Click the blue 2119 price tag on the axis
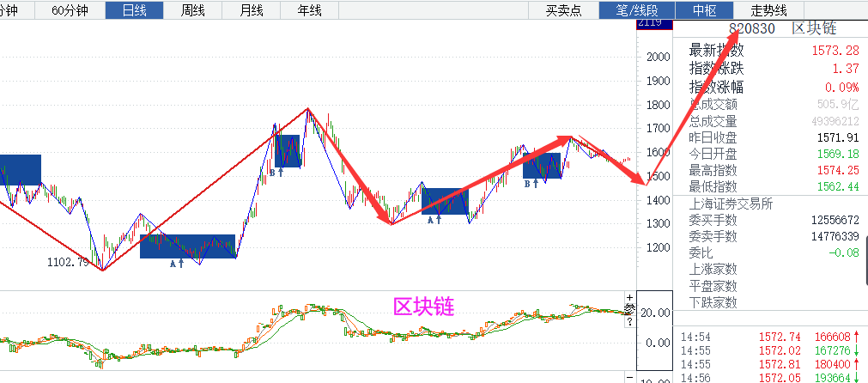 pyautogui.click(x=654, y=24)
